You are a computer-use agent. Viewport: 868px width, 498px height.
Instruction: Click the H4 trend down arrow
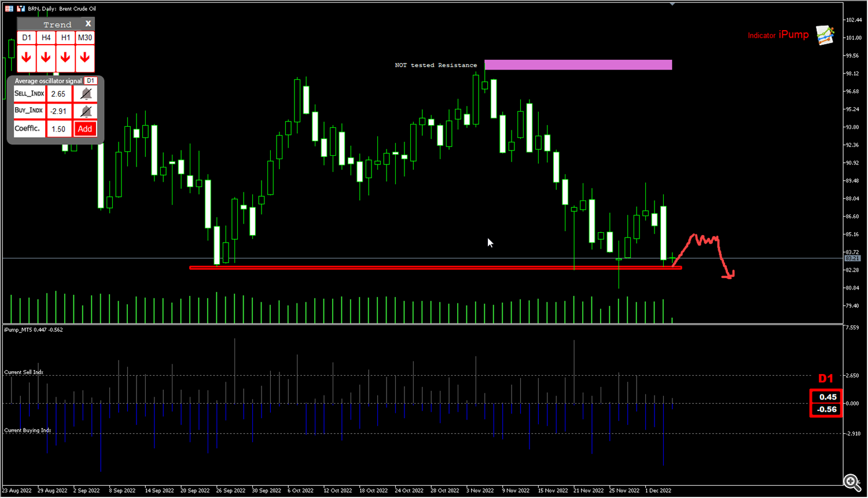[46, 58]
